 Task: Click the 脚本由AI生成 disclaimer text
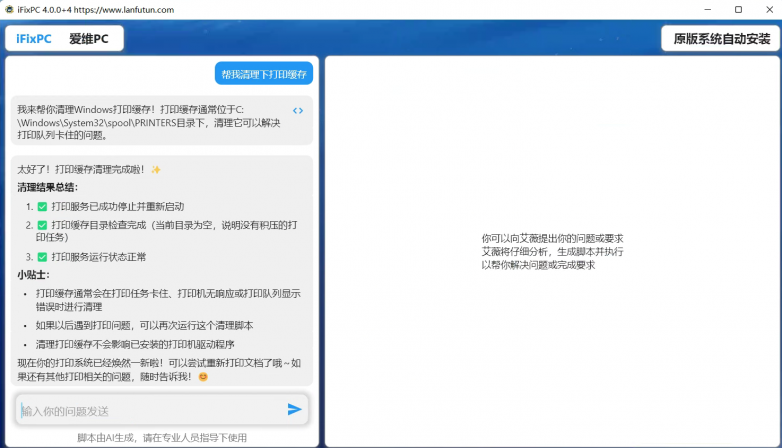point(162,437)
